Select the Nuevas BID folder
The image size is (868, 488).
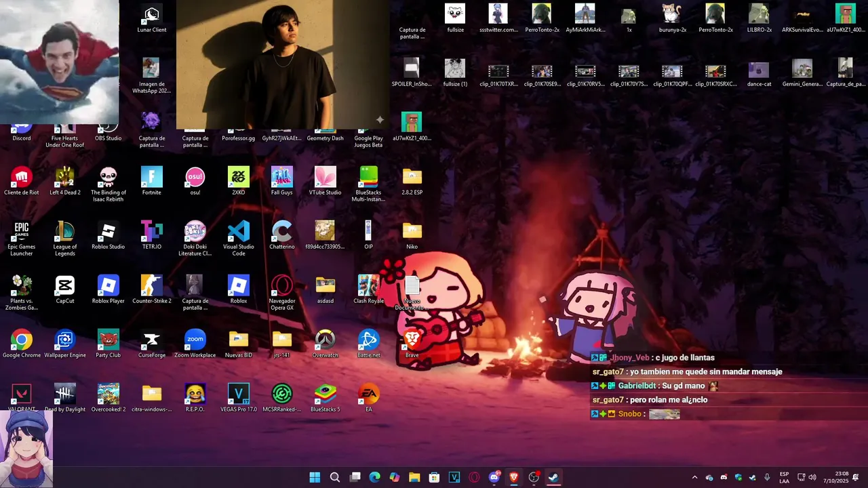[239, 344]
